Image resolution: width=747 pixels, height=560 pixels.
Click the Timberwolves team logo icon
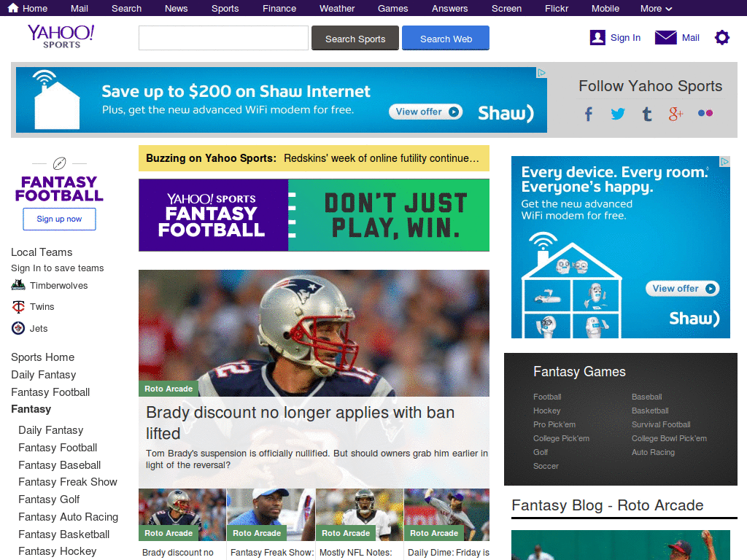pyautogui.click(x=18, y=285)
